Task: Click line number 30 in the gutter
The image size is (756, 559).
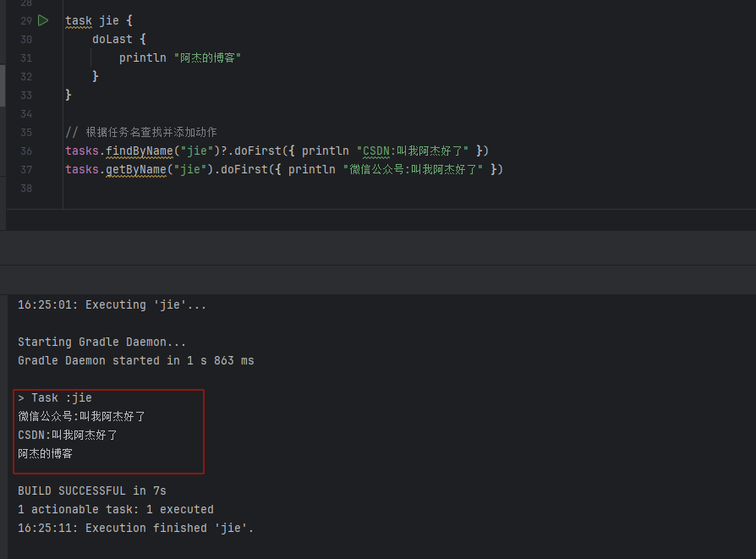Action: pos(26,40)
